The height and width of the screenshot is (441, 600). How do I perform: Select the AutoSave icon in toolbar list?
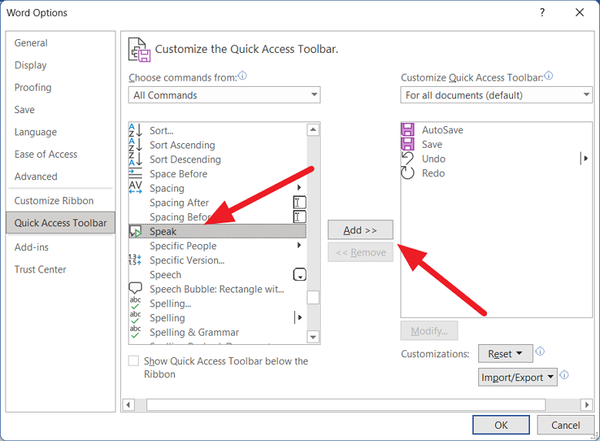[x=408, y=129]
